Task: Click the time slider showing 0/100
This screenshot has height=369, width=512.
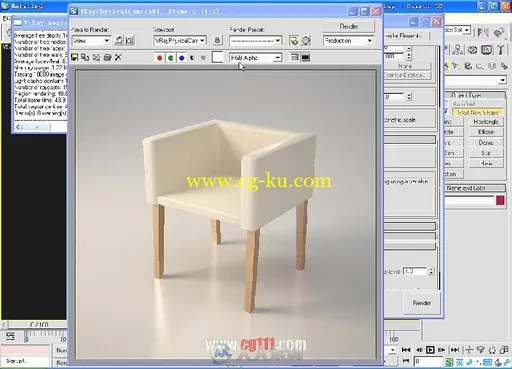Action: coord(39,324)
